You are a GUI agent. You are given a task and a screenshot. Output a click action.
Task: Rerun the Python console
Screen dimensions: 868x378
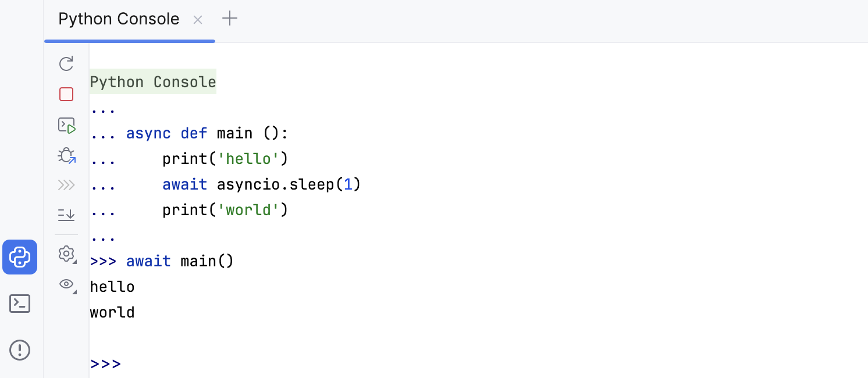point(66,64)
